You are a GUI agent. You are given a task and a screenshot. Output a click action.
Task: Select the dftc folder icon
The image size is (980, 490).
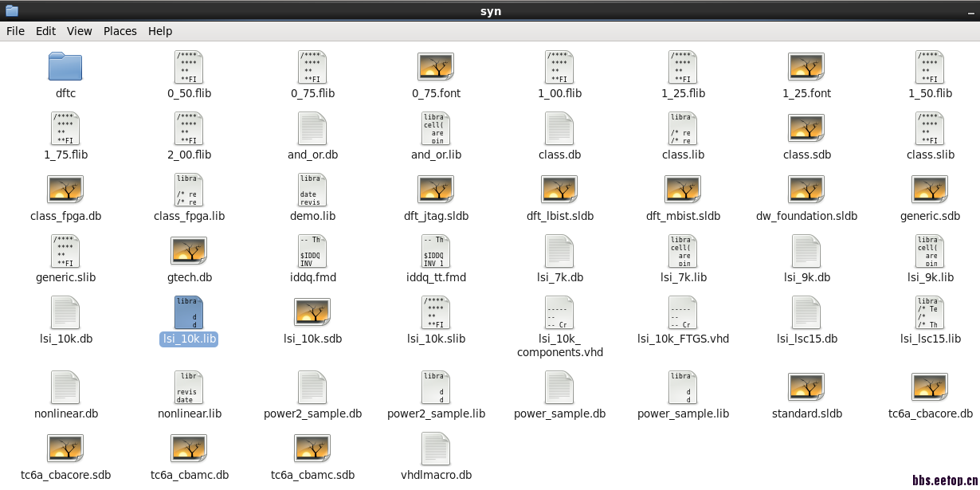click(65, 67)
